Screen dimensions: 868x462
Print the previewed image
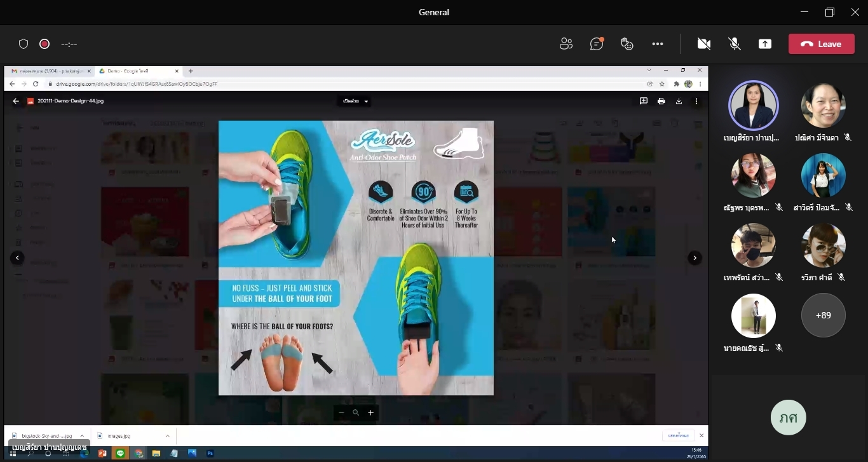coord(661,101)
